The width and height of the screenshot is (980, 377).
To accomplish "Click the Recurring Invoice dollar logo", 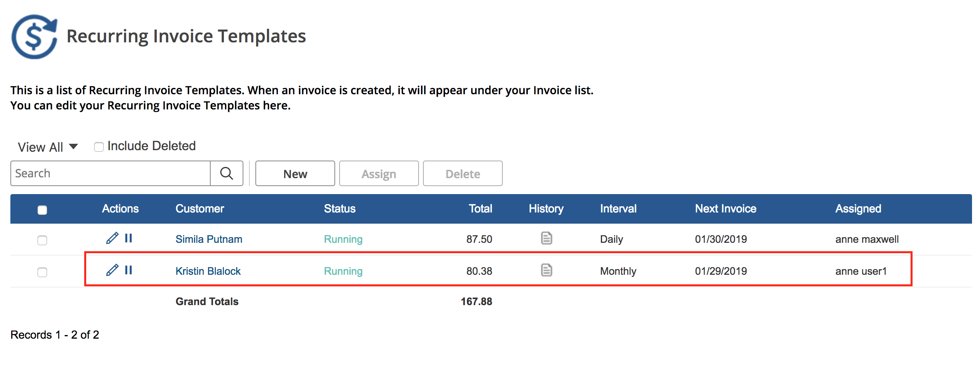I will point(35,37).
